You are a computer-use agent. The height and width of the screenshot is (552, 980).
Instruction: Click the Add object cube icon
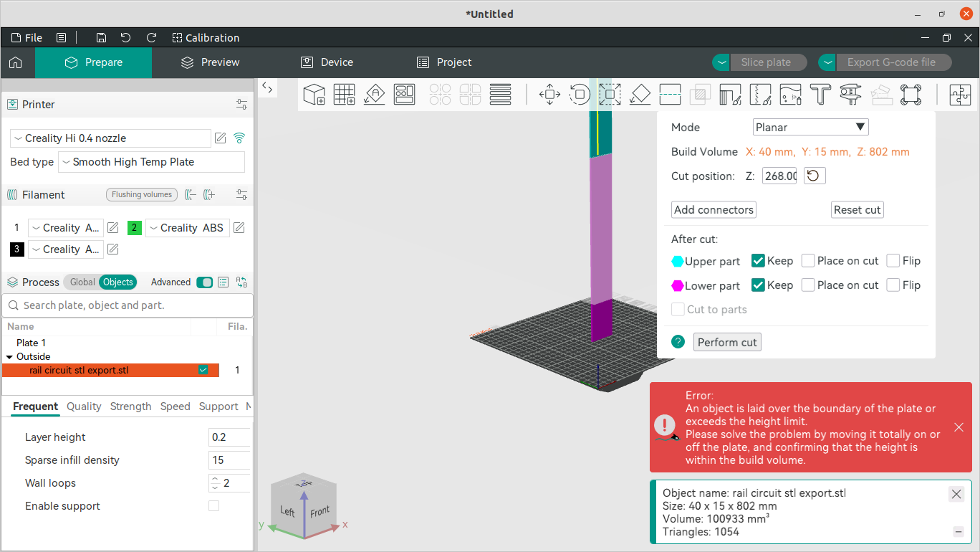314,95
